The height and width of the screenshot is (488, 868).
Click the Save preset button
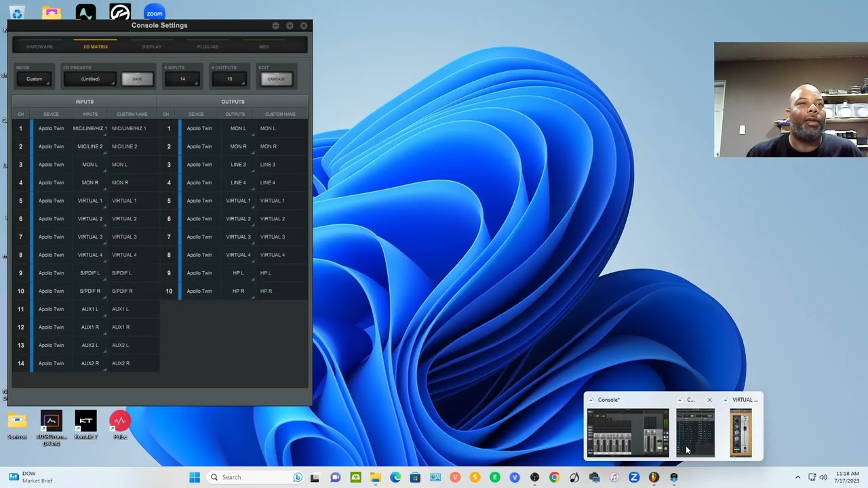[x=137, y=79]
